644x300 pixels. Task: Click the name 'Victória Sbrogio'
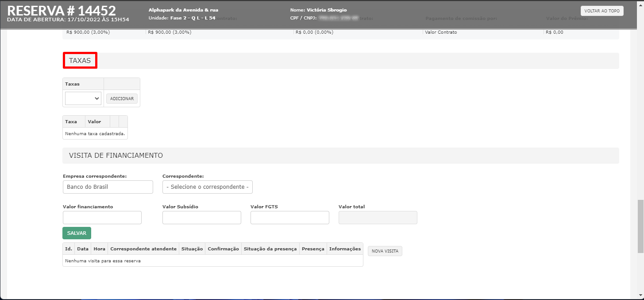pos(327,10)
